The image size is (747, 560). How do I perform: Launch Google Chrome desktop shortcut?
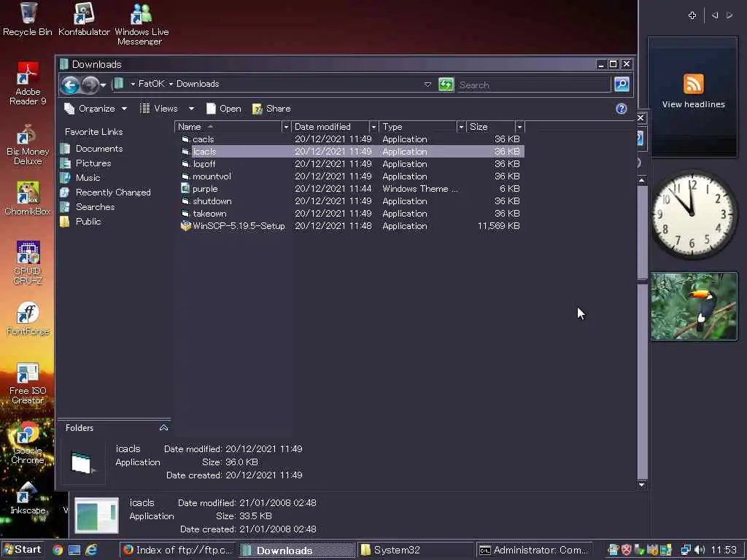coord(28,443)
